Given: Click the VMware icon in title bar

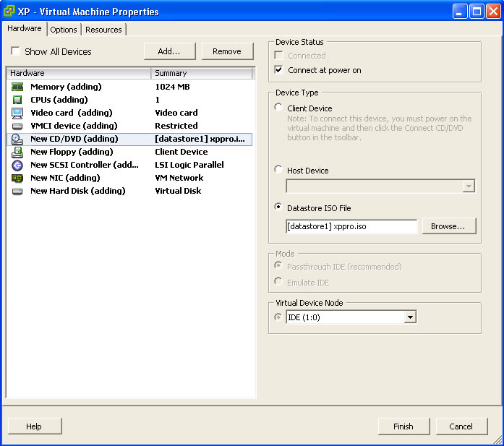Looking at the screenshot, I should coord(9,11).
